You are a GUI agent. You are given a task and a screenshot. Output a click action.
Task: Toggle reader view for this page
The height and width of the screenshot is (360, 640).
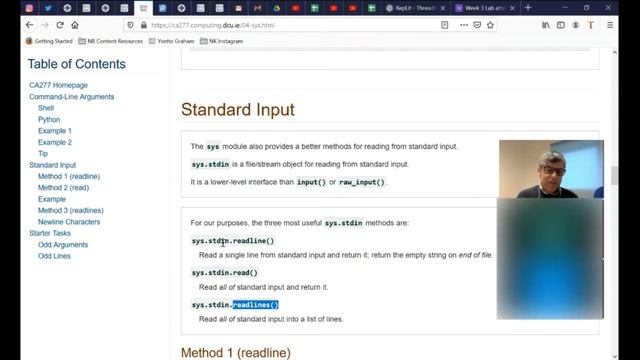(444, 25)
